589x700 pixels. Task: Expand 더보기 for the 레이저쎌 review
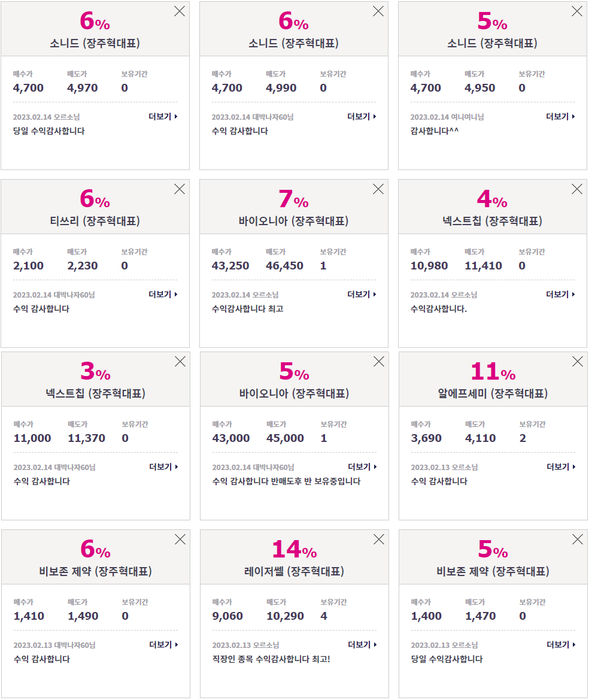pyautogui.click(x=362, y=645)
